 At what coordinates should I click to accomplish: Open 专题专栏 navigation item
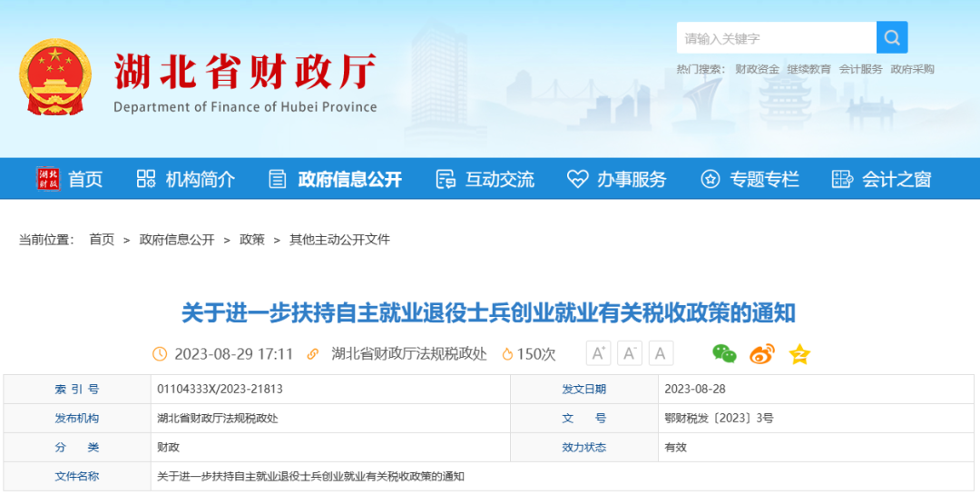750,179
